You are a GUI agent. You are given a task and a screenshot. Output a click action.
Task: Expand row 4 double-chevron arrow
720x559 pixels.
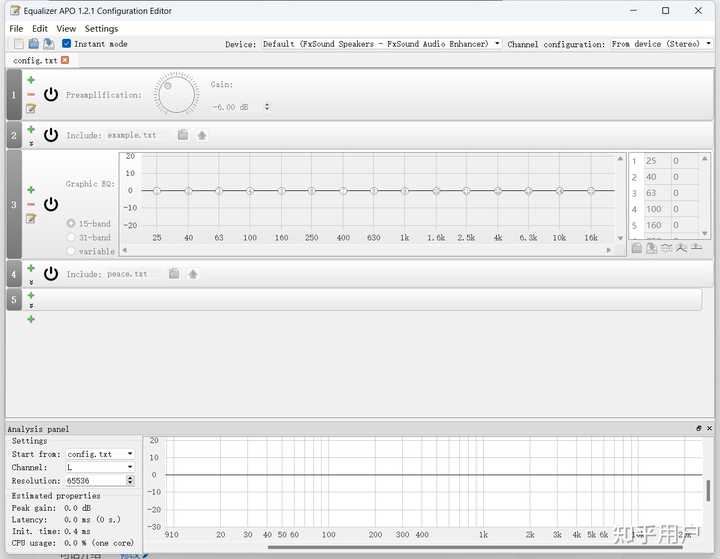click(x=31, y=282)
